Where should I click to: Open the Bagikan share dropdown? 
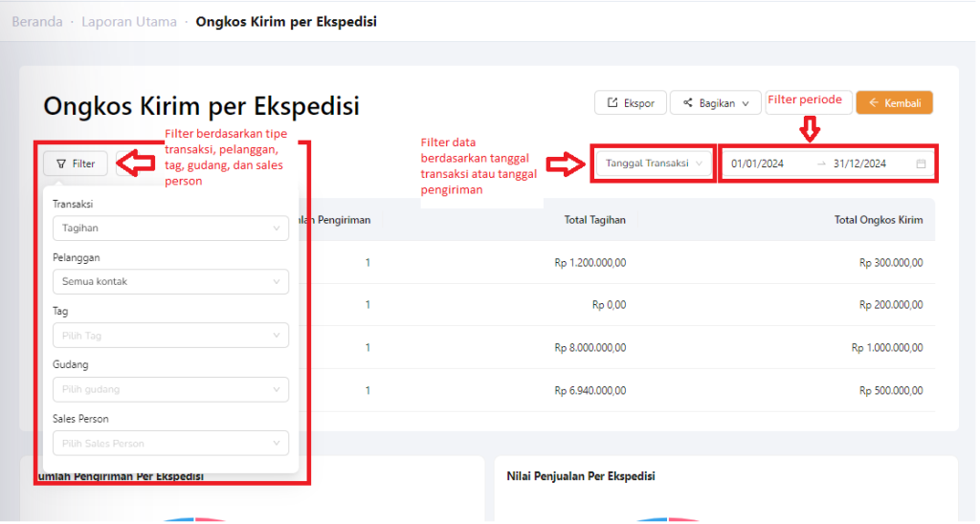(718, 103)
